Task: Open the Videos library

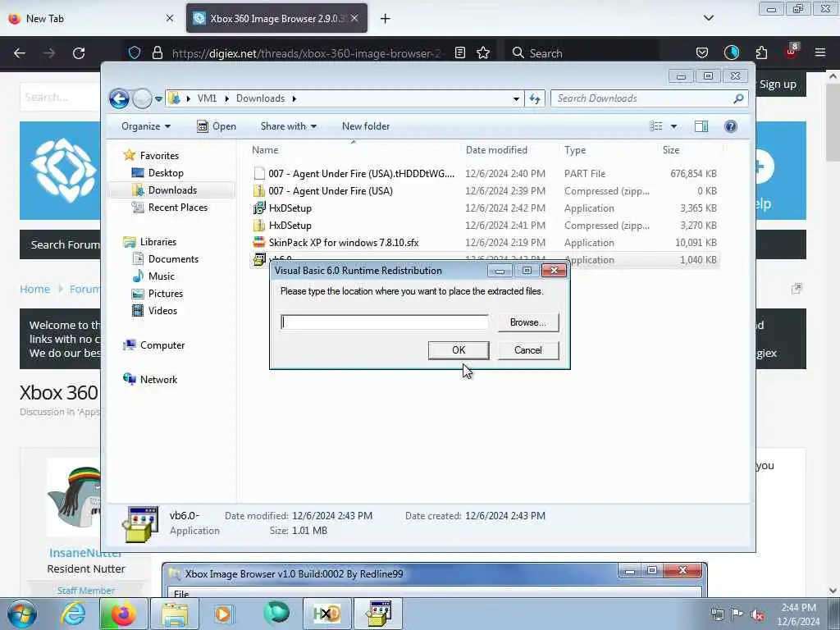Action: (x=162, y=310)
